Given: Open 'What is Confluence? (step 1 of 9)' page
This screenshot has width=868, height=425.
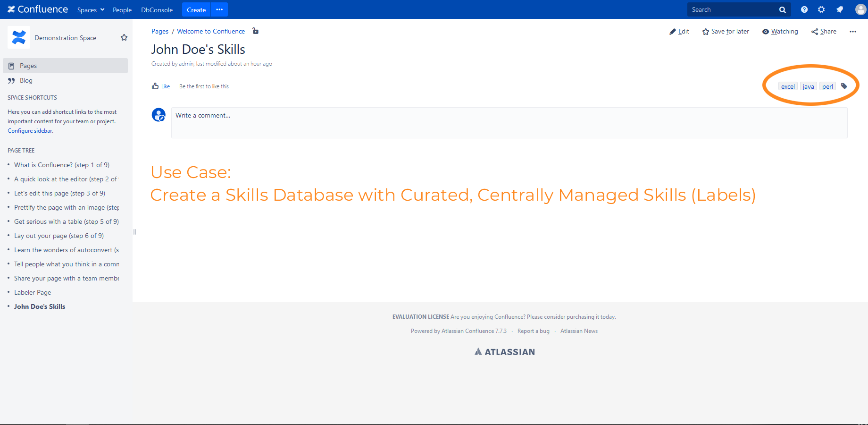Looking at the screenshot, I should click(62, 165).
